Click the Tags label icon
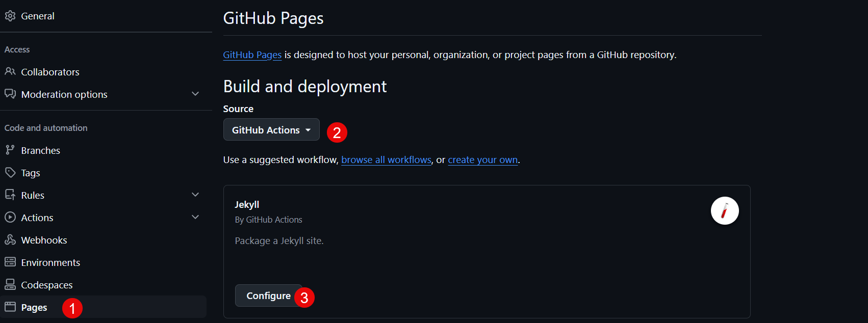Viewport: 868px width, 323px height. (x=10, y=172)
